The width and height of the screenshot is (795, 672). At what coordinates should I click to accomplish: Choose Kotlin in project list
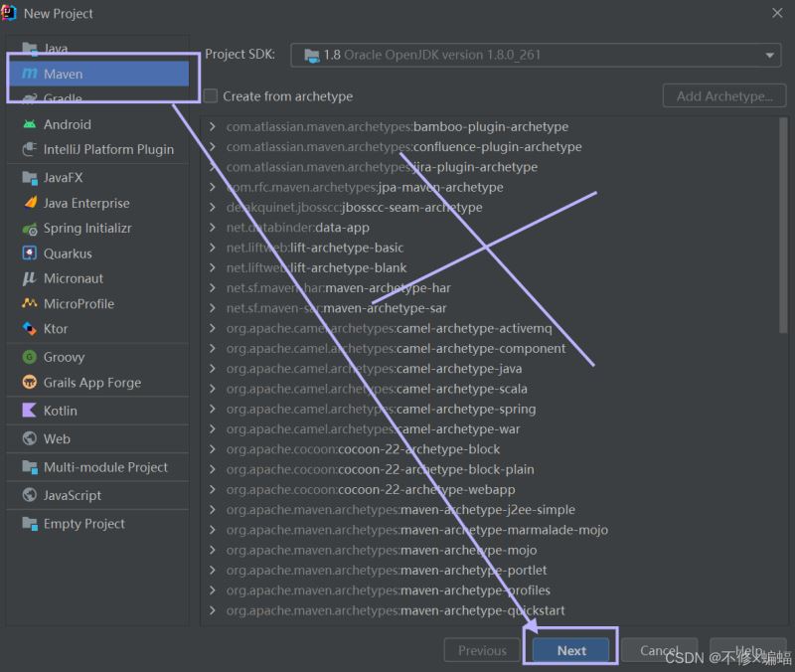click(x=98, y=411)
